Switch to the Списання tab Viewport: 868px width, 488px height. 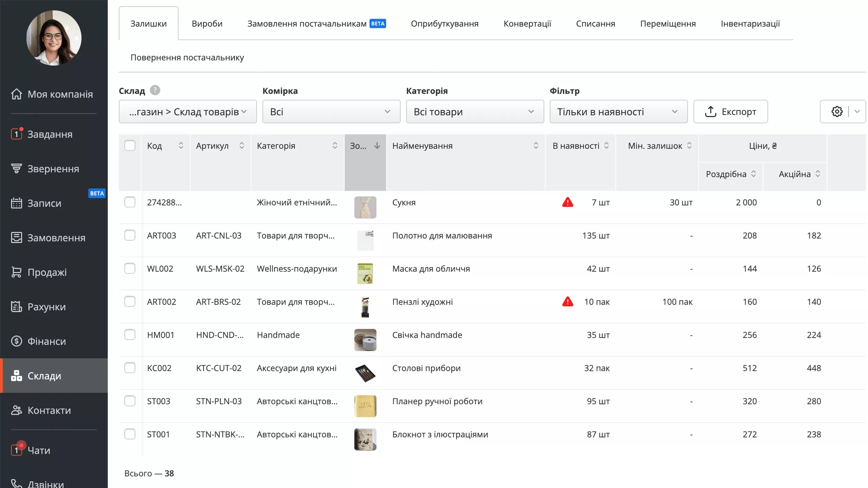[595, 23]
